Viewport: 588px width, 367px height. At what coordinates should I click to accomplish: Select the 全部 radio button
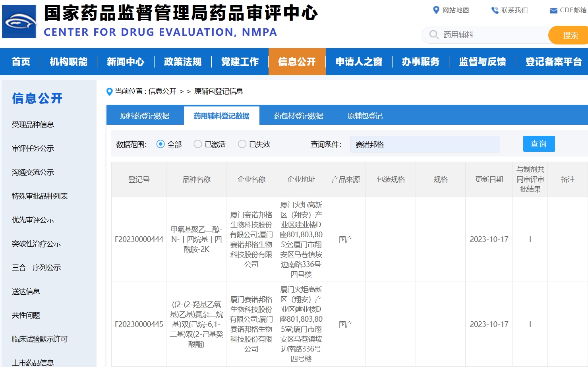tap(160, 144)
